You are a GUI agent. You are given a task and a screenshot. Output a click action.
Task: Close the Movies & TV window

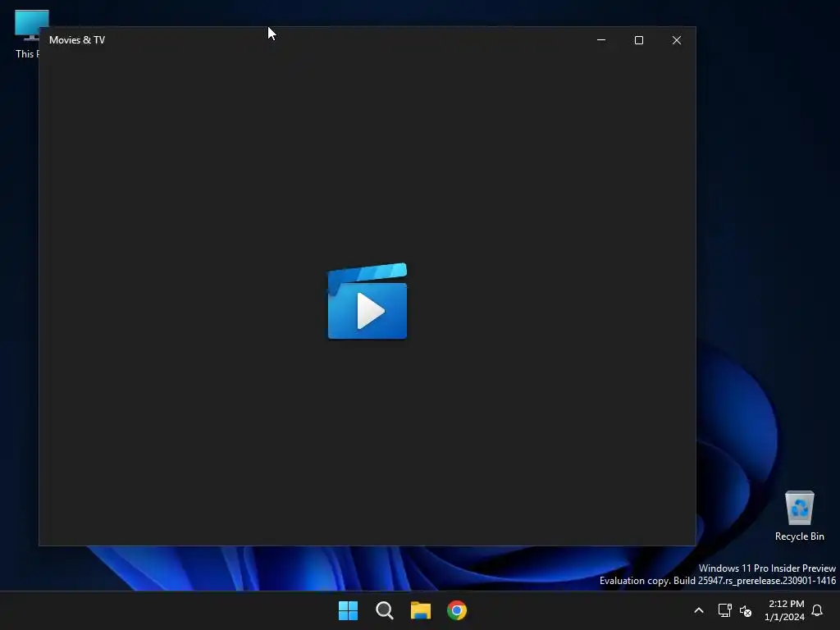pyautogui.click(x=677, y=40)
